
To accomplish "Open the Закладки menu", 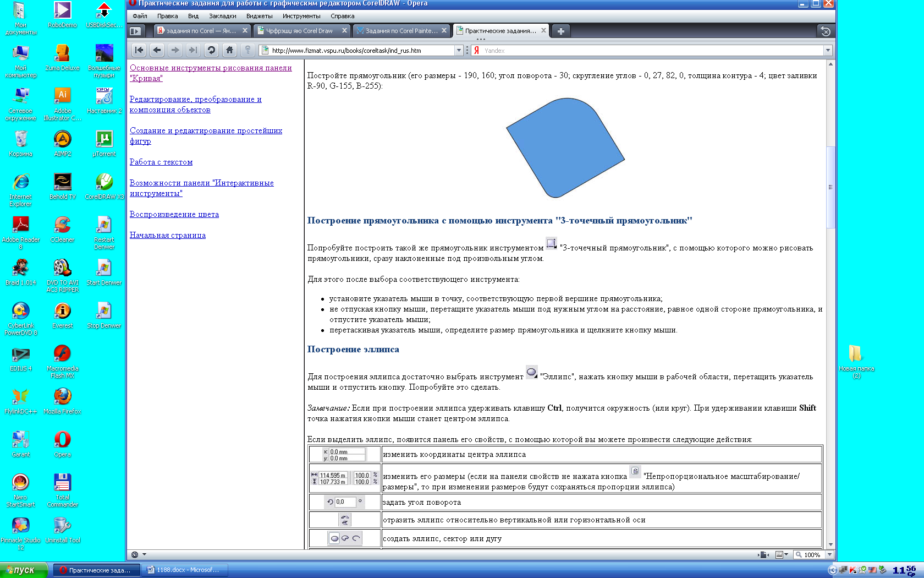I will click(x=222, y=16).
